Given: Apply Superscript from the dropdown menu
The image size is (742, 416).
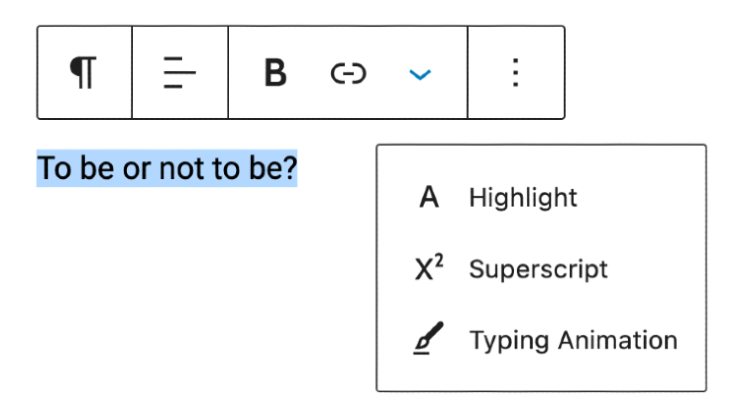Looking at the screenshot, I should point(538,269).
